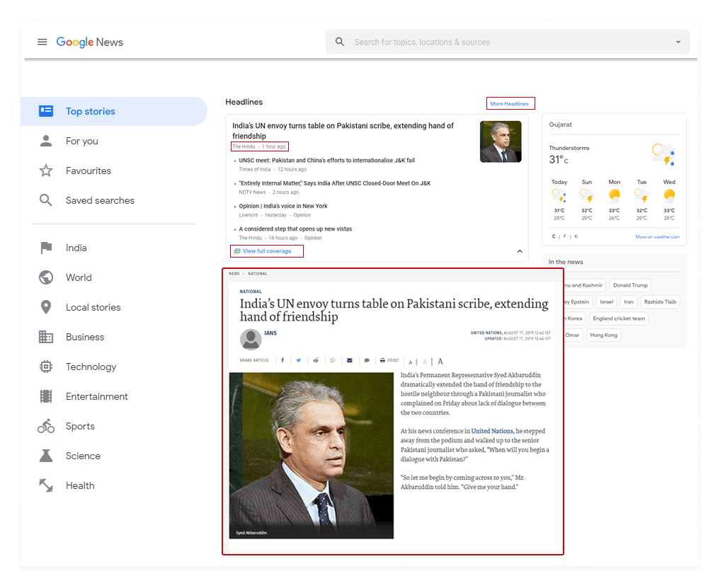Switch weather units to Fahrenheit
Screen dimensions: 713x588
pyautogui.click(x=565, y=237)
